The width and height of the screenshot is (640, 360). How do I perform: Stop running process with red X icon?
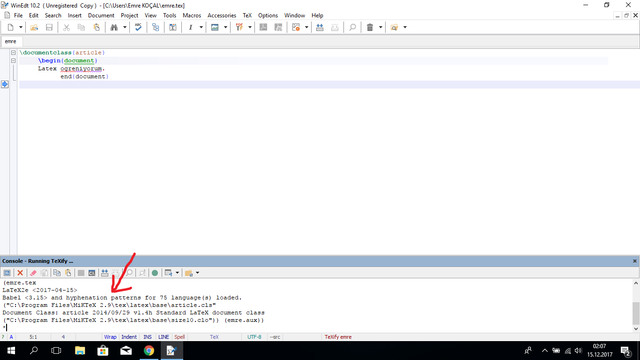[20, 273]
